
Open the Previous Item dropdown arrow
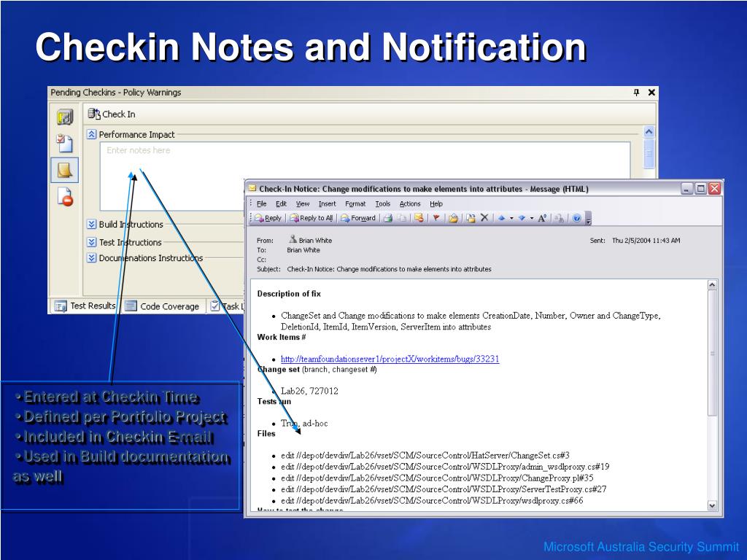pos(511,218)
